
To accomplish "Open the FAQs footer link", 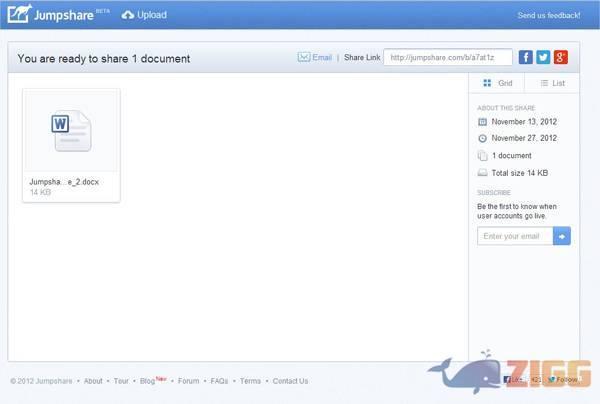I will (219, 381).
